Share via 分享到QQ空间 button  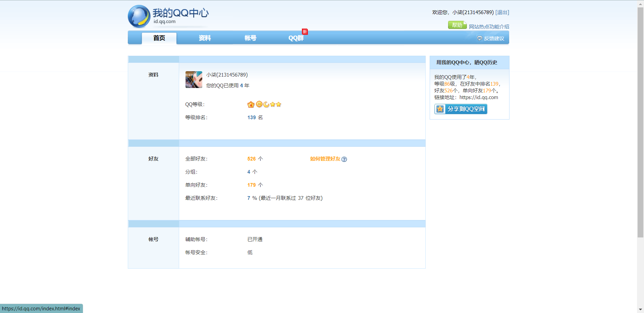pyautogui.click(x=461, y=109)
